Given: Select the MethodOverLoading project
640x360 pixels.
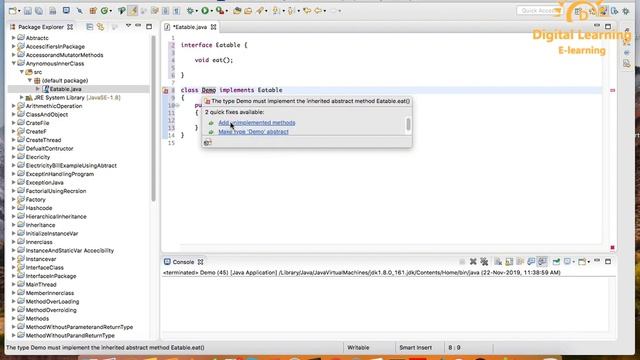Looking at the screenshot, I should coord(52,302).
